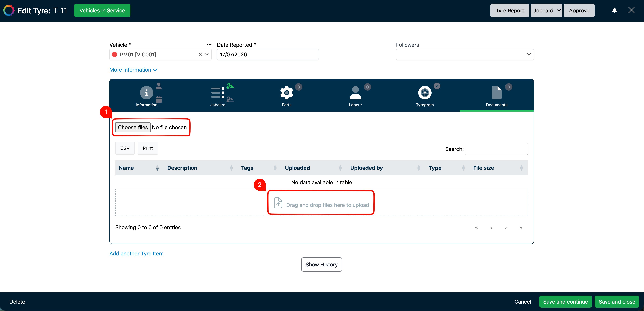Go to last page of entries
The height and width of the screenshot is (311, 644).
click(521, 228)
